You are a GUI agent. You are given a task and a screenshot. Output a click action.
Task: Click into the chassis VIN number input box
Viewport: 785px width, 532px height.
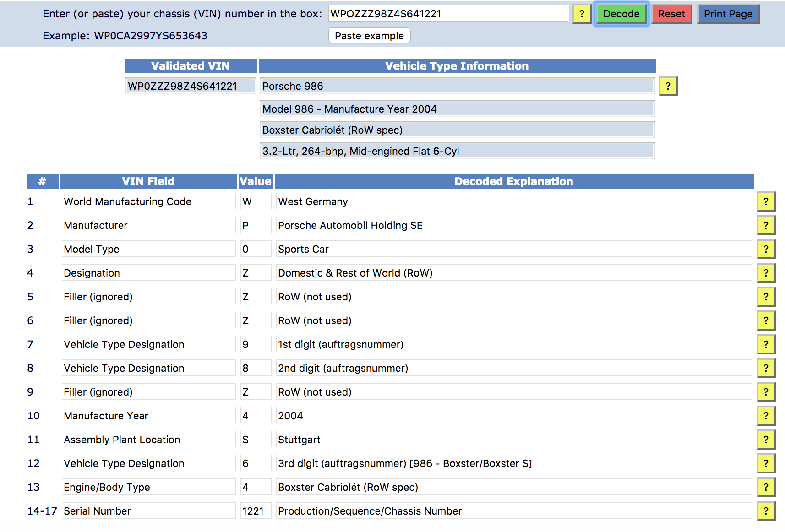click(448, 14)
